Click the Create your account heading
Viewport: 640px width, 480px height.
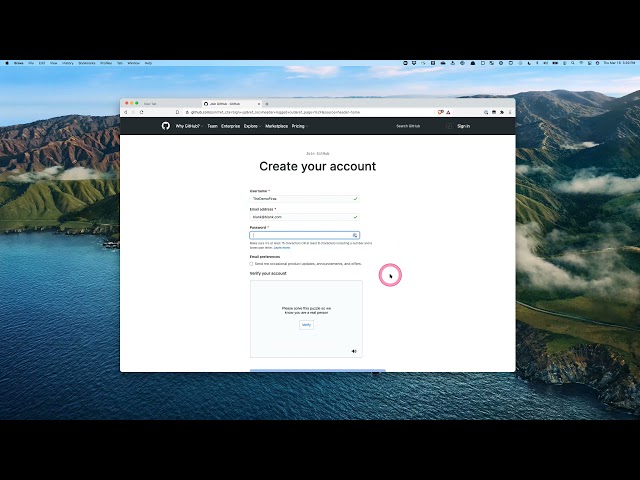click(x=318, y=166)
